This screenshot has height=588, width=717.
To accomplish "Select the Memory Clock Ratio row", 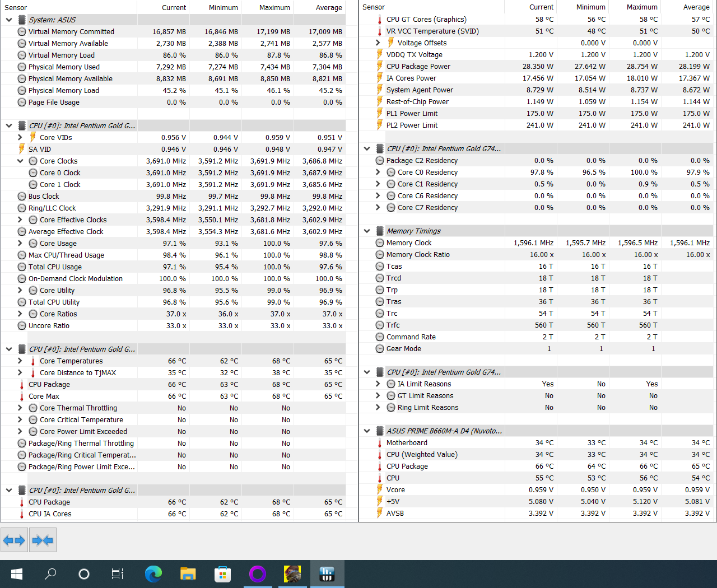I will (x=537, y=254).
